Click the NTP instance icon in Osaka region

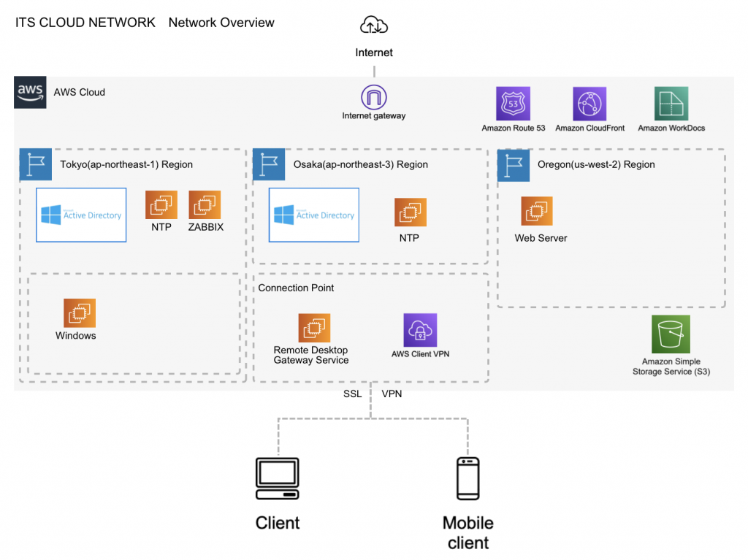[411, 212]
